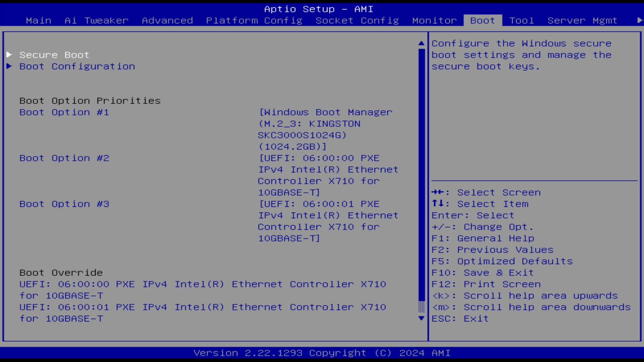Image resolution: width=644 pixels, height=362 pixels.
Task: Go to Platform Config tab
Action: [x=254, y=21]
